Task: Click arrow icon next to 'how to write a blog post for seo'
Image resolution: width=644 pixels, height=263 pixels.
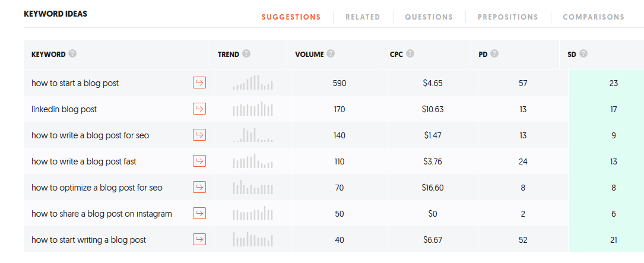Action: tap(199, 135)
